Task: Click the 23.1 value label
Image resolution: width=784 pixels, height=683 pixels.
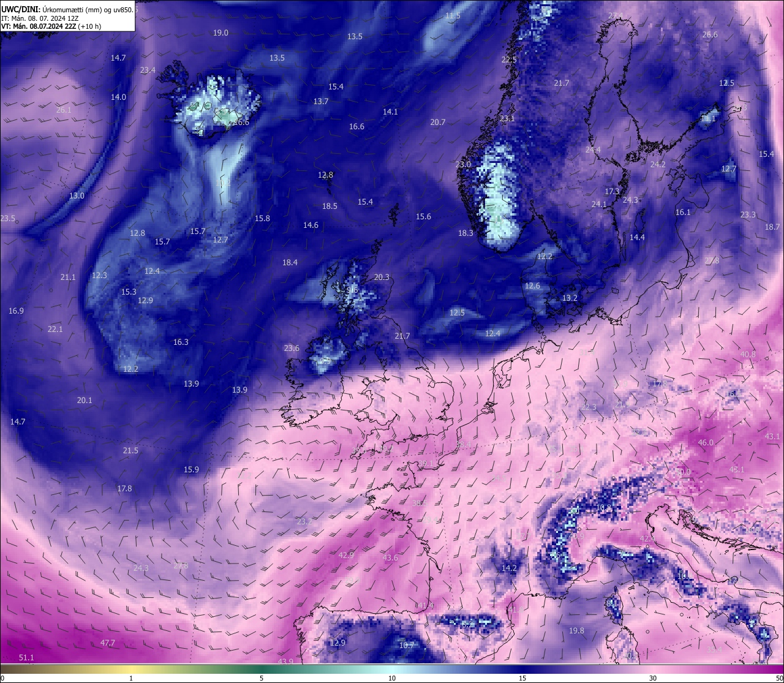Action: tap(507, 118)
